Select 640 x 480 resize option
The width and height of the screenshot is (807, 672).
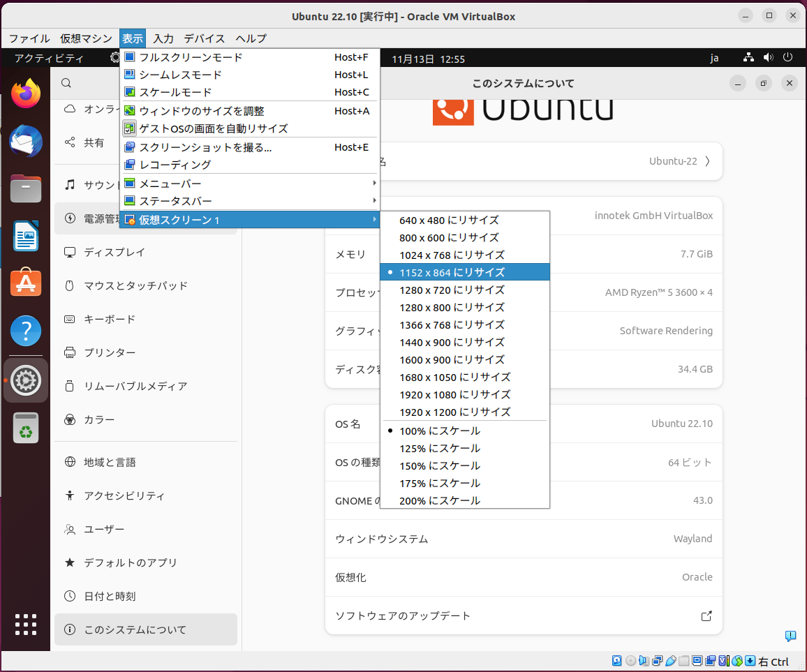click(x=465, y=221)
